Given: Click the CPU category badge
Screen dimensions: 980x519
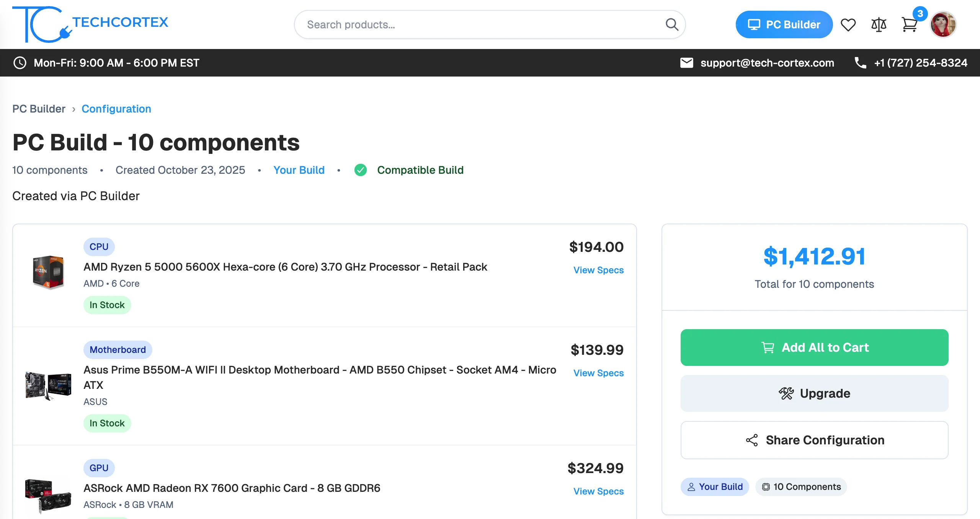Looking at the screenshot, I should pos(99,247).
